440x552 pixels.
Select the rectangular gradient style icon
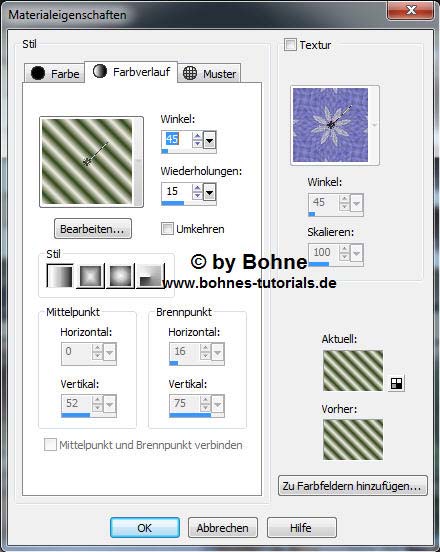(90, 276)
